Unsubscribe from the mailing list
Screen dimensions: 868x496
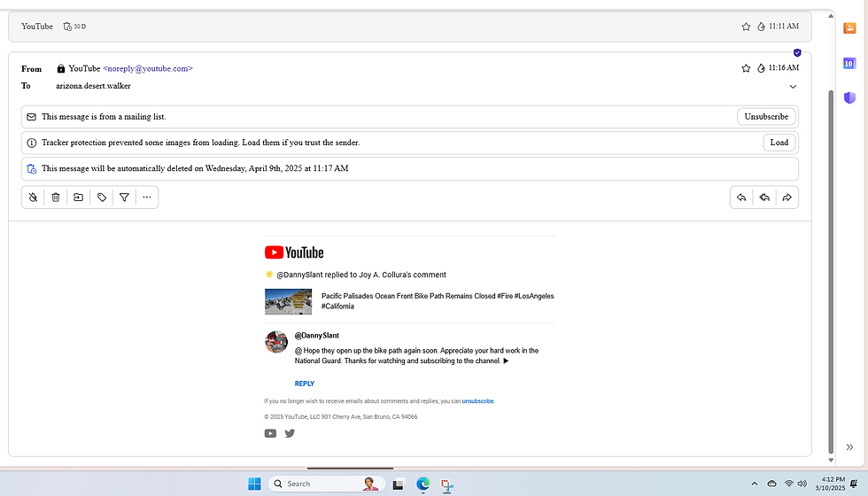(766, 117)
